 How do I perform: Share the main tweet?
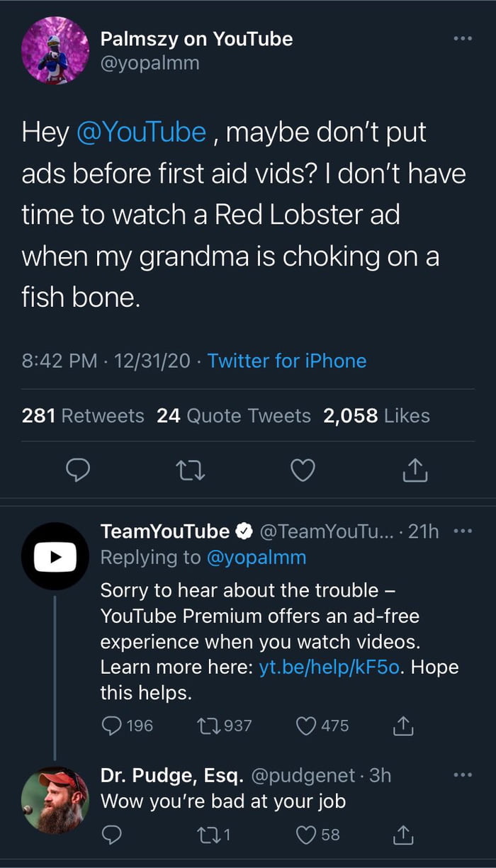pyautogui.click(x=415, y=470)
